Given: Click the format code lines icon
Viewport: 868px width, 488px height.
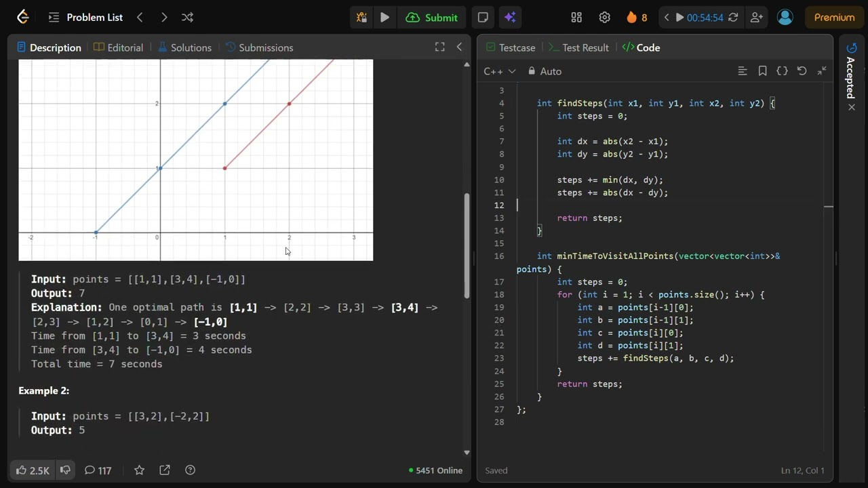Looking at the screenshot, I should (x=743, y=71).
